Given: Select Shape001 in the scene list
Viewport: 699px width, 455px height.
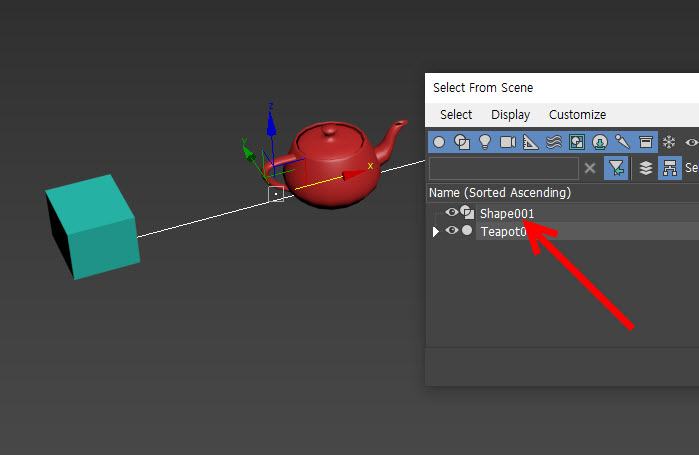Looking at the screenshot, I should [507, 213].
